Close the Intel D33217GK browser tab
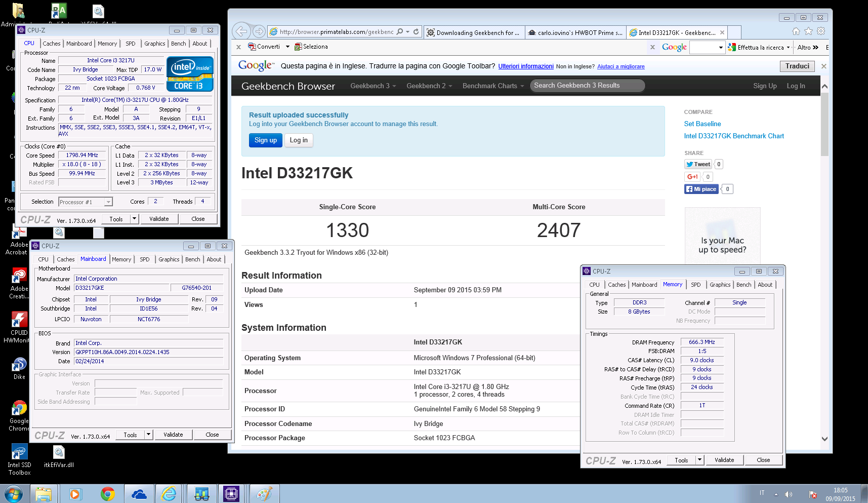868x503 pixels. 722,32
